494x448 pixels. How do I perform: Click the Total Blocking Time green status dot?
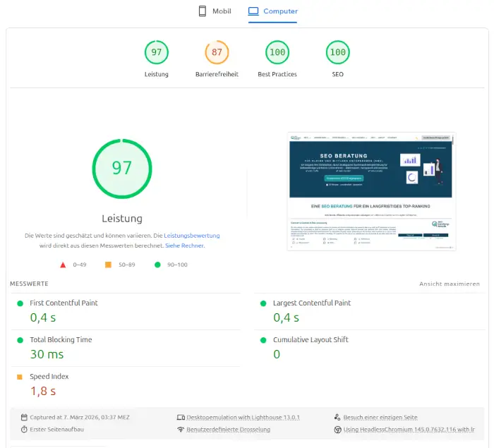point(20,340)
